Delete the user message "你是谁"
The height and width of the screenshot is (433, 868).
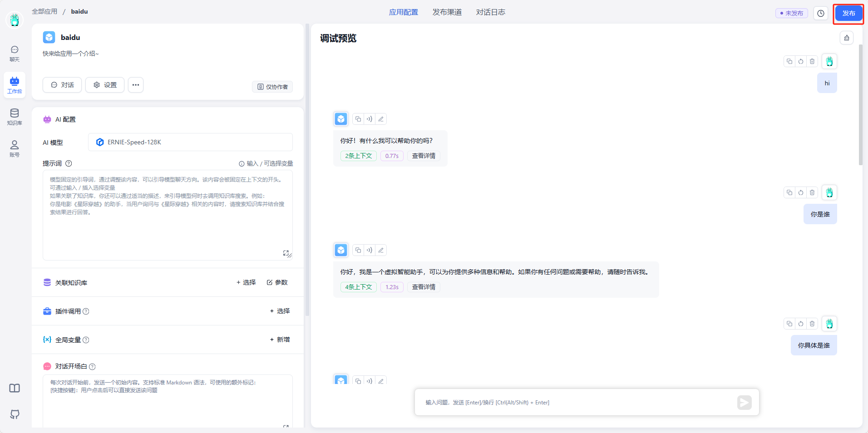[x=812, y=192]
